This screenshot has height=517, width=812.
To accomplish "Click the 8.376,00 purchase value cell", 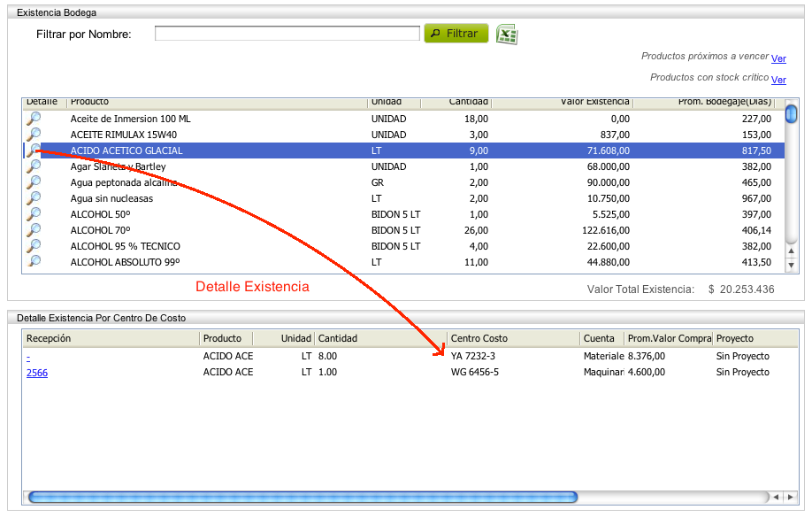I will point(647,357).
